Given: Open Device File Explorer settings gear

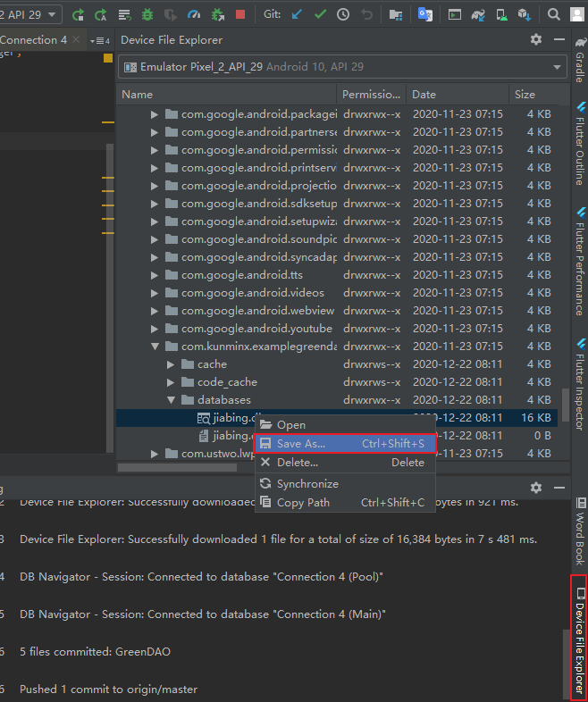Looking at the screenshot, I should tap(536, 39).
